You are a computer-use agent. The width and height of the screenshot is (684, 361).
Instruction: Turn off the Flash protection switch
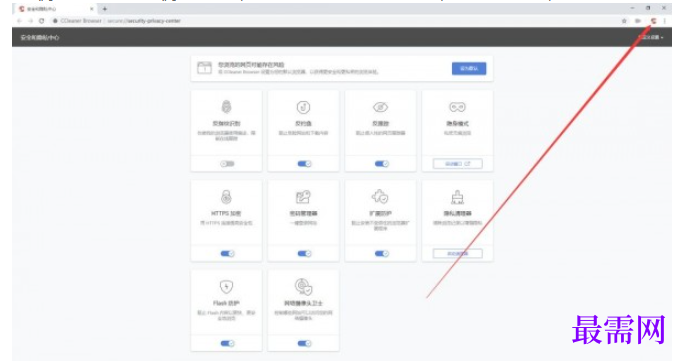click(x=227, y=344)
